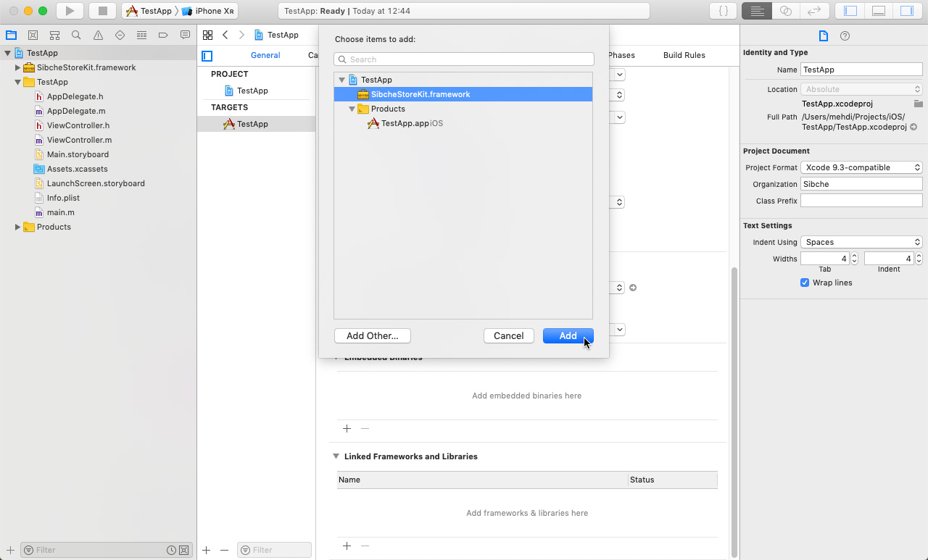Stop the running scheme
Viewport: 928px width, 560px height.
[x=102, y=11]
